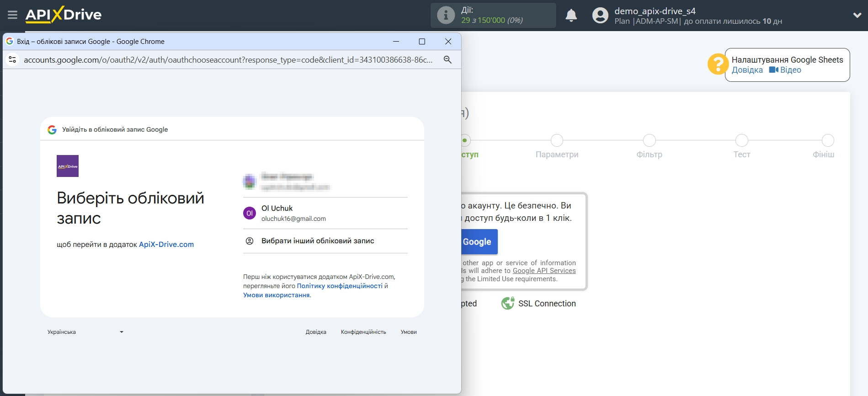Select the blurred first Google account

tap(325, 182)
